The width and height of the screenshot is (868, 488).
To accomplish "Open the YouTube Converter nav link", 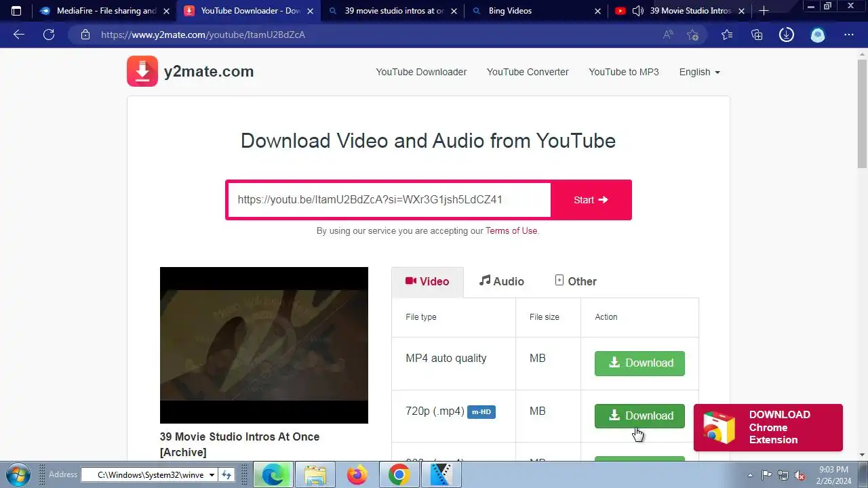I will [x=528, y=72].
